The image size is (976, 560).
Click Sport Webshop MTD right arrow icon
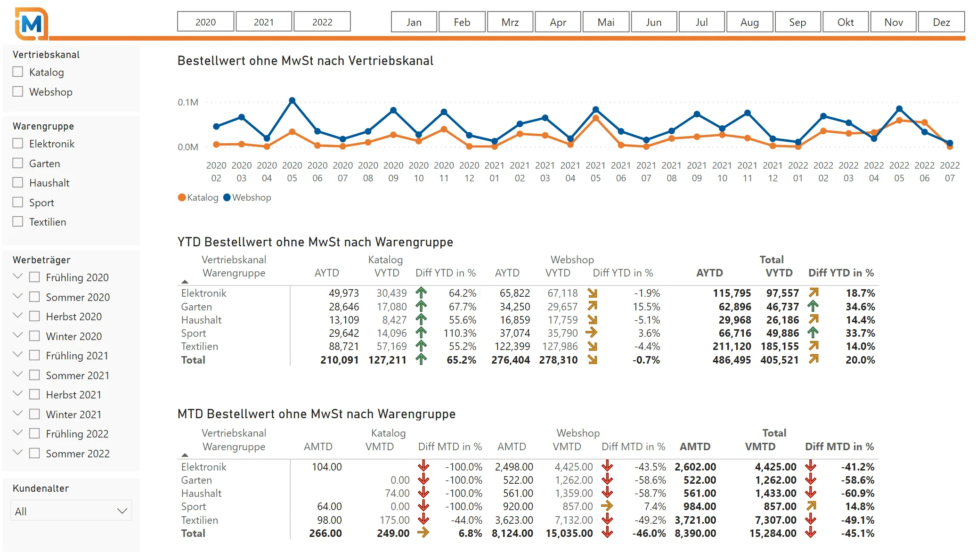coord(607,506)
